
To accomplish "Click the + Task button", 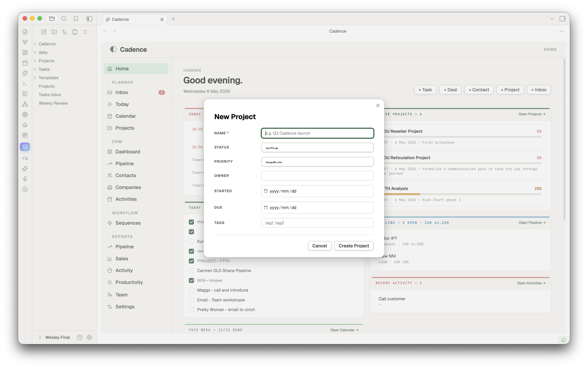I will [425, 90].
